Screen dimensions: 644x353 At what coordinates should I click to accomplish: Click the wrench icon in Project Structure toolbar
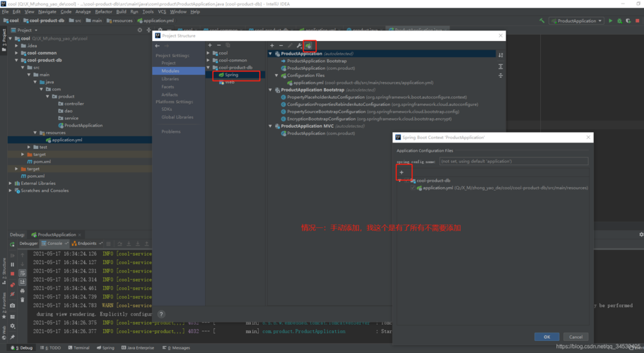pos(299,45)
